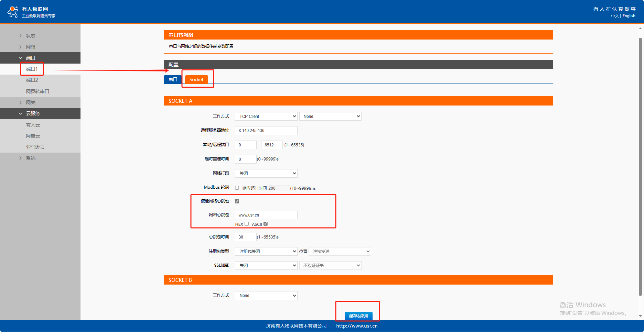Collapse the 端口 section chevron
Screen dimensions: 644x332
[x=20, y=58]
